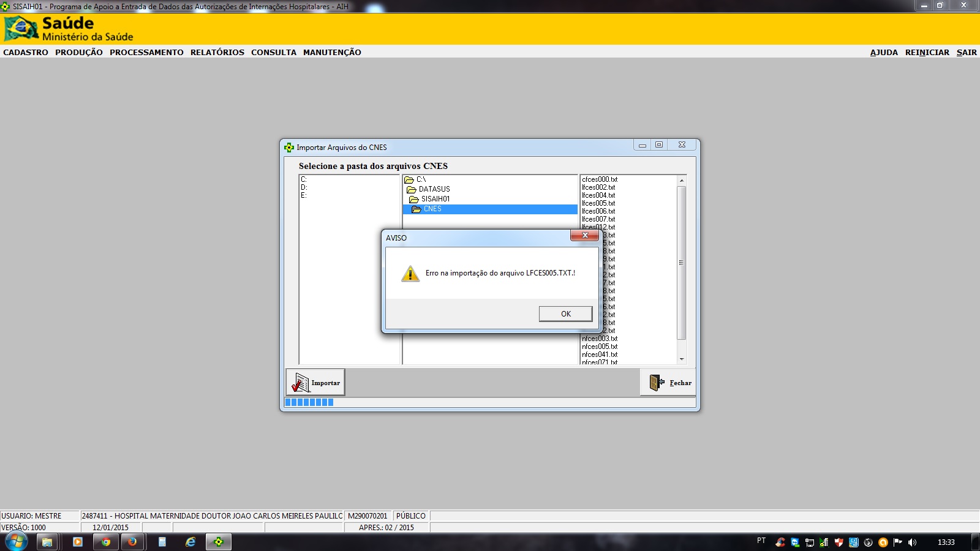Open the MANUTENÇÃO menu

tap(332, 53)
